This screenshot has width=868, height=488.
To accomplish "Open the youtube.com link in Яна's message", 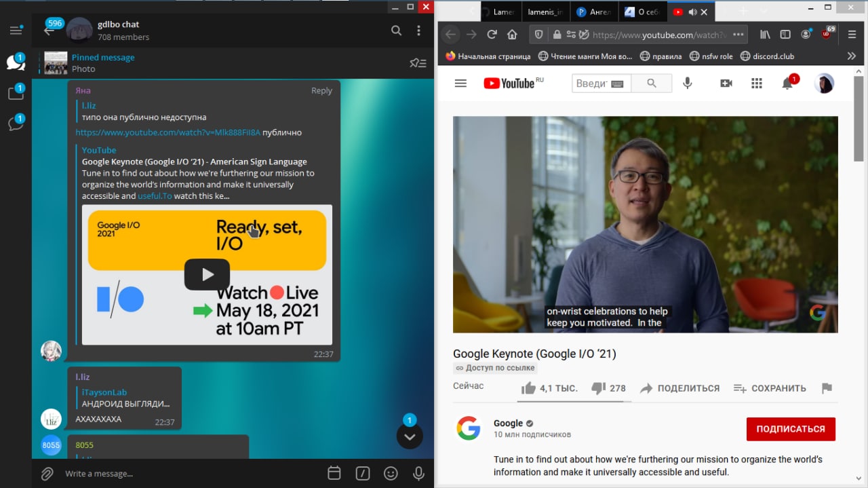I will (167, 132).
